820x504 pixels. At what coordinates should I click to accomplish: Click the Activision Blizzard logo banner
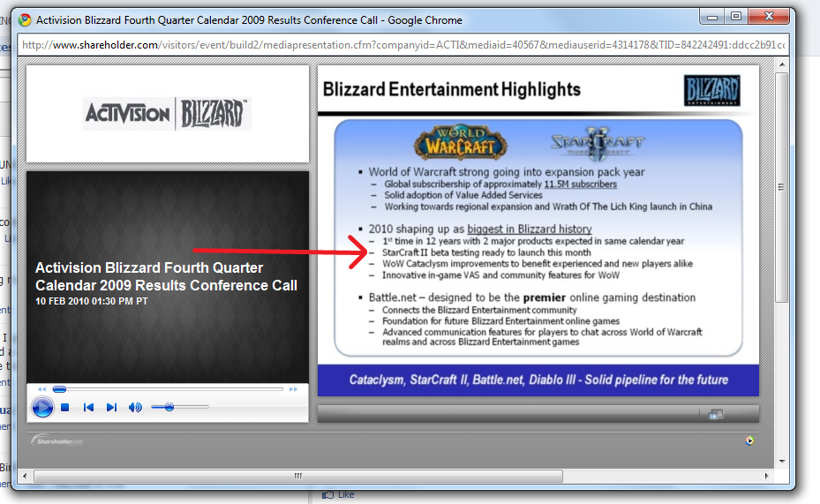168,114
